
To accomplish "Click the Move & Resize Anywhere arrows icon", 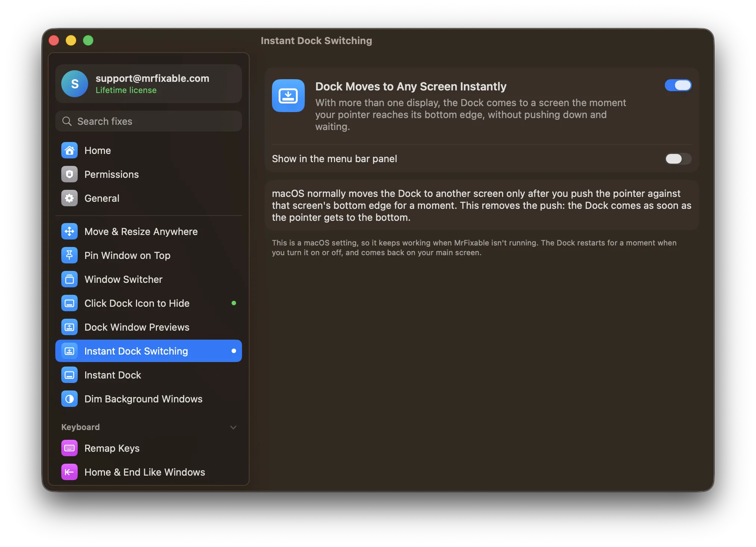I will (x=69, y=232).
